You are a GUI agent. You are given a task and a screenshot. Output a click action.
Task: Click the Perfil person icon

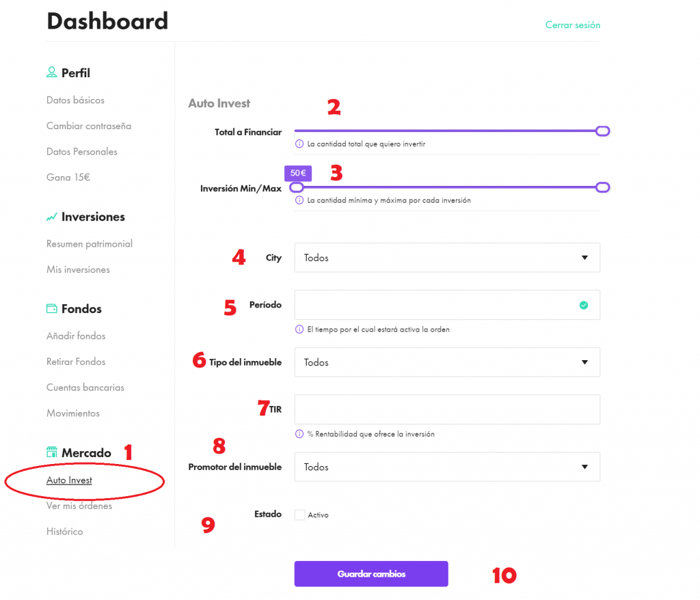(52, 72)
